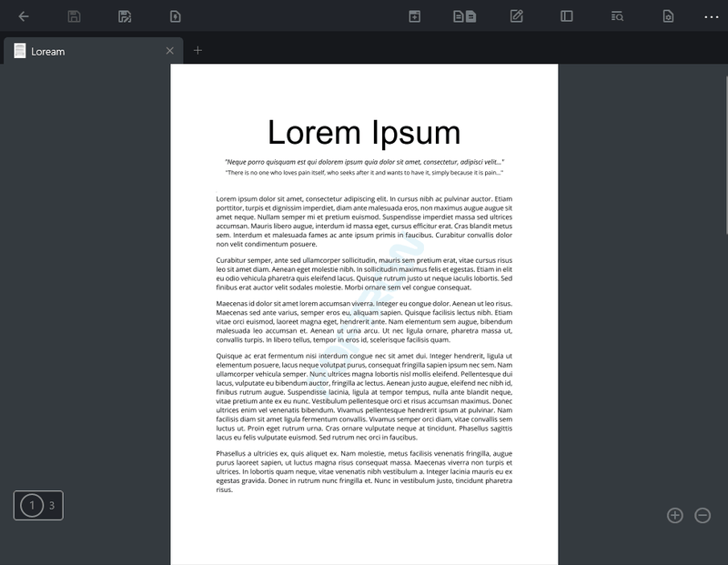This screenshot has width=728, height=565.
Task: Click the paragraph beginning 'Curabitur semper, ante sed'
Action: click(364, 274)
